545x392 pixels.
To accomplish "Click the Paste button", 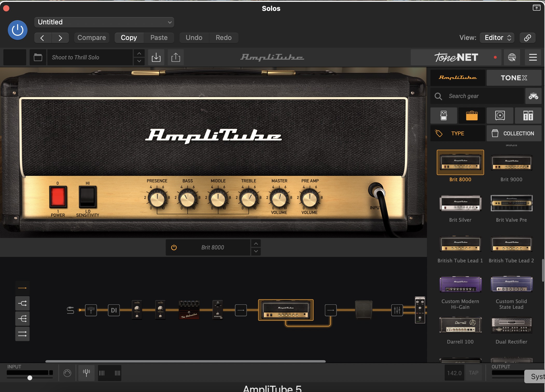I will [x=159, y=38].
